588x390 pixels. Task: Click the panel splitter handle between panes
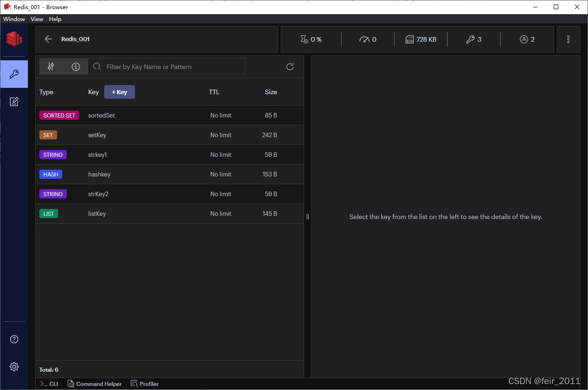308,217
